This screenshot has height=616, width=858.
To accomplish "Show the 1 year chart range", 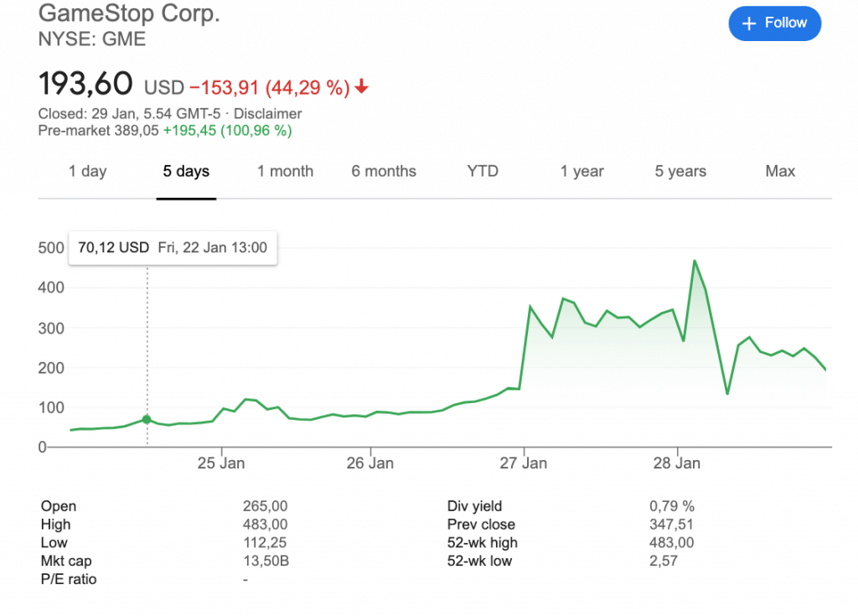I will point(582,171).
